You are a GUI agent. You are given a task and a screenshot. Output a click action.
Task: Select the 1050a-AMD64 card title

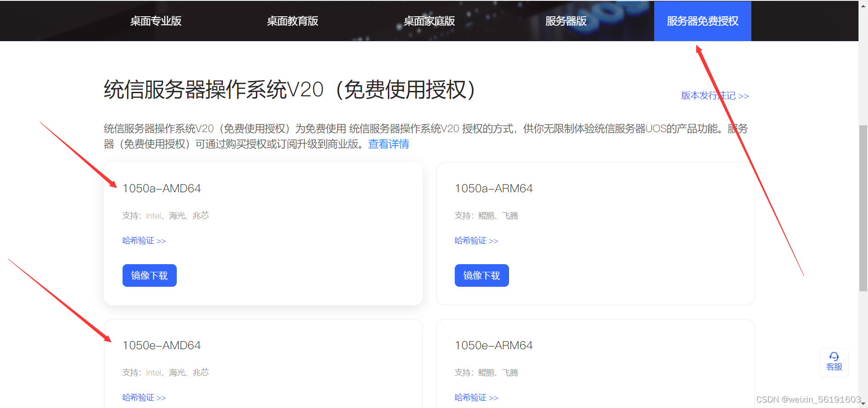[162, 189]
